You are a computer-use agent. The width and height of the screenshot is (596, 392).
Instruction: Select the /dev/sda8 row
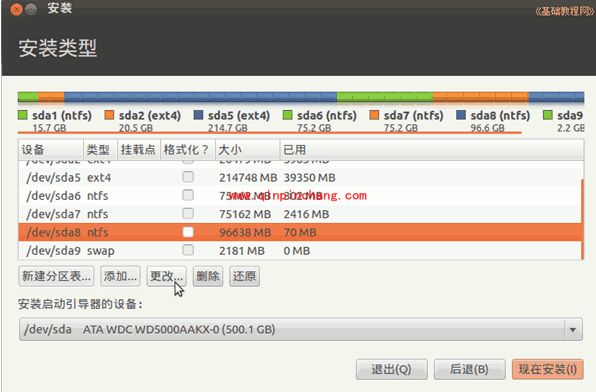(x=300, y=232)
